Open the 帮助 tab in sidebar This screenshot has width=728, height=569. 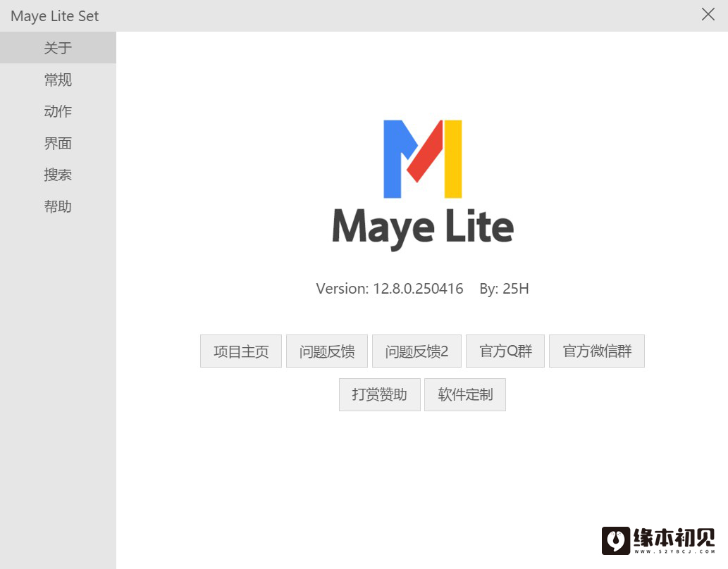58,206
